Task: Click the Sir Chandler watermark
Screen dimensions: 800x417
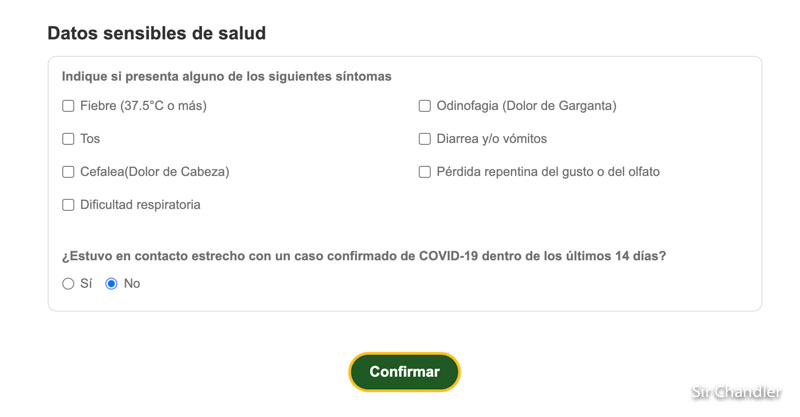Action: pyautogui.click(x=738, y=392)
